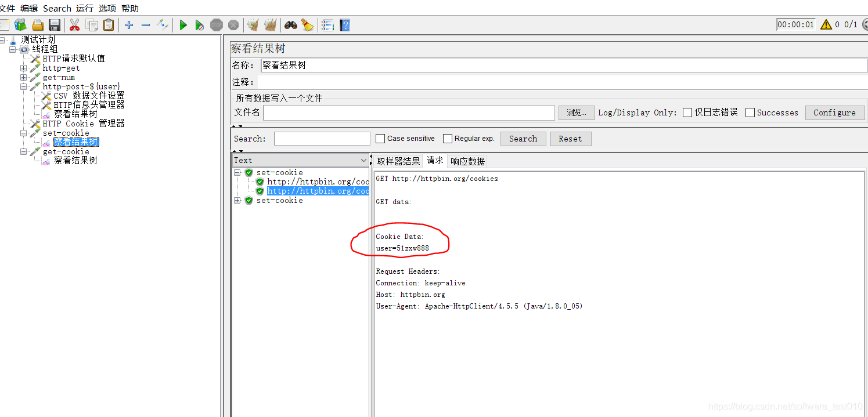Collapse the 线程组 node
The width and height of the screenshot is (868, 417).
[x=13, y=49]
